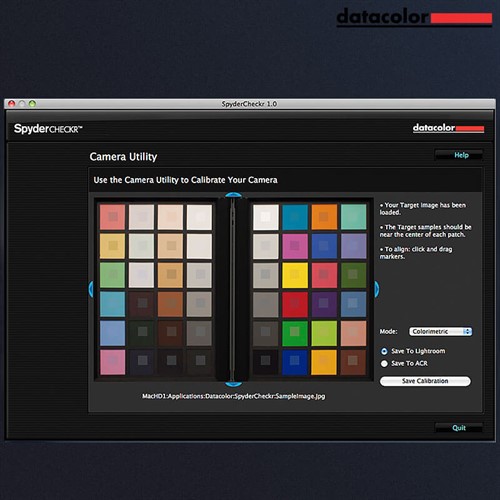Click the SampleImage.jpg file path text
This screenshot has width=500, height=500.
pos(234,396)
